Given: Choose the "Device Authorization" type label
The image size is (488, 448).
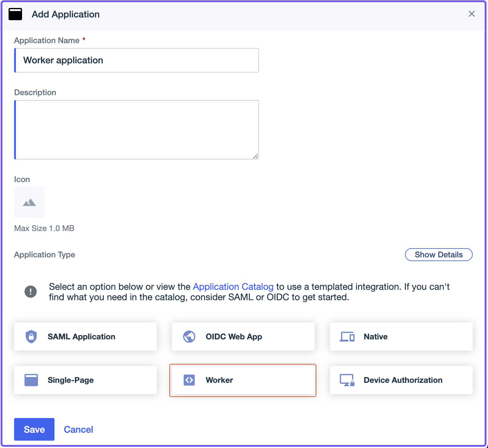Looking at the screenshot, I should (403, 380).
